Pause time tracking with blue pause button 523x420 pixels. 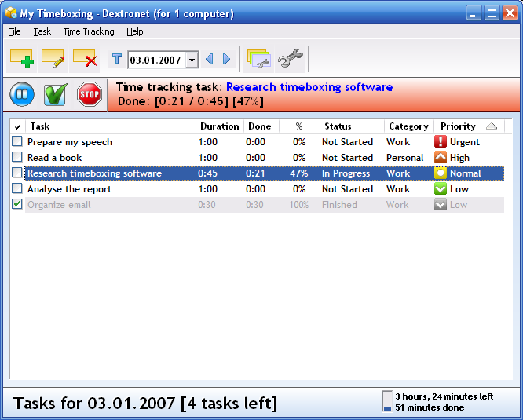(x=22, y=94)
